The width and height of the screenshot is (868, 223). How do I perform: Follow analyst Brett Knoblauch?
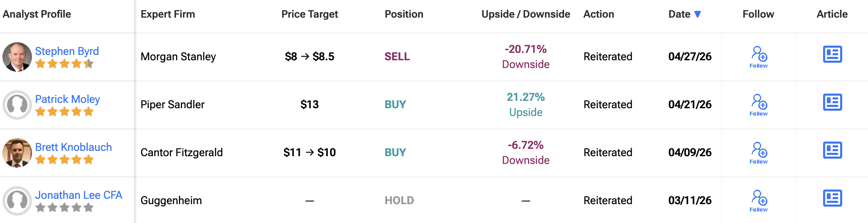click(758, 152)
